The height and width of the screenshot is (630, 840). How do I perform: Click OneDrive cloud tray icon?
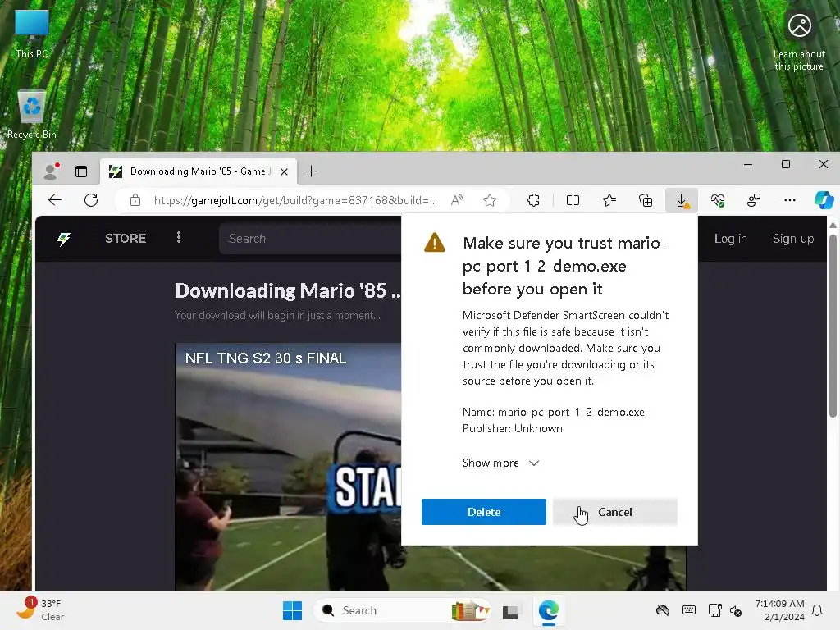pos(663,610)
